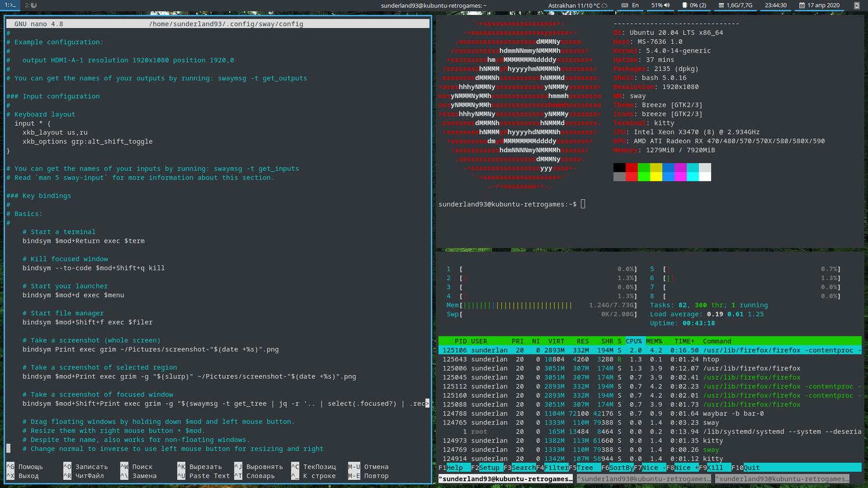Click the weather cloud icon for Astrakhan
868x488 pixels.
(605, 5)
